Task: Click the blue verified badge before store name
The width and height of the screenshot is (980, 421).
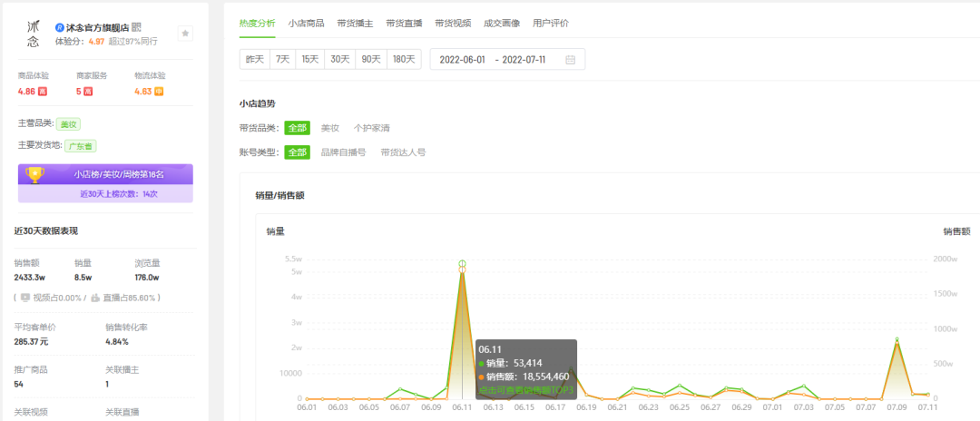Action: coord(60,28)
